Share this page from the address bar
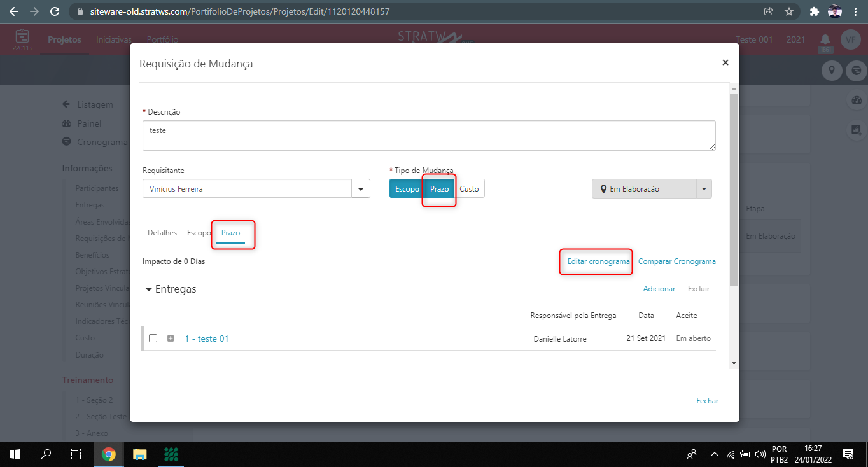This screenshot has width=868, height=467. click(769, 11)
